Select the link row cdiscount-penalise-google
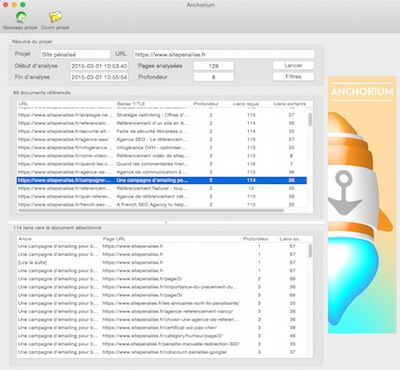 162,352
